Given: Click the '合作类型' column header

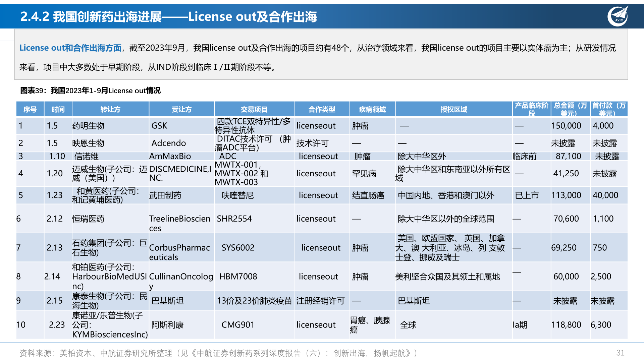Looking at the screenshot, I should [322, 109].
